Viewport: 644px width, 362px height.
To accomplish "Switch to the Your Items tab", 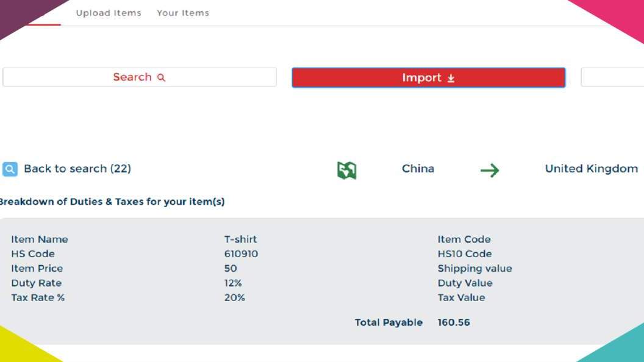I will pyautogui.click(x=183, y=13).
